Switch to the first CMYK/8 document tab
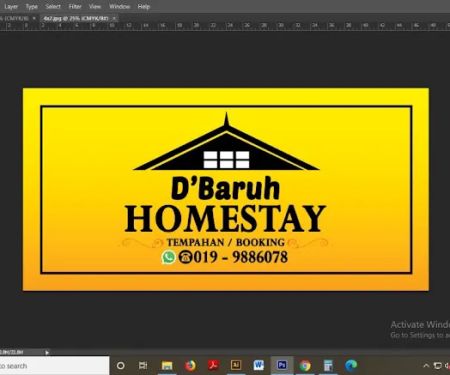450x375 pixels. (15, 18)
